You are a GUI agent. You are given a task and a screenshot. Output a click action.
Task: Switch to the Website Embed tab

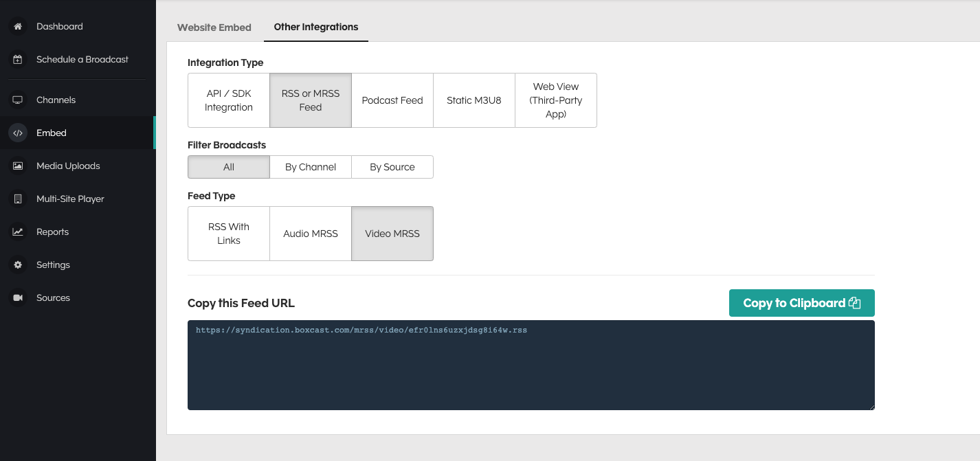pos(214,27)
